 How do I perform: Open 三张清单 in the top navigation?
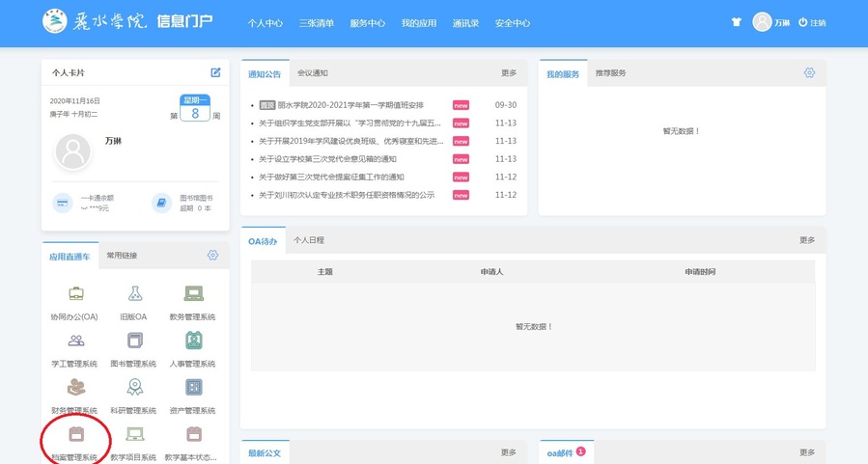coord(316,23)
